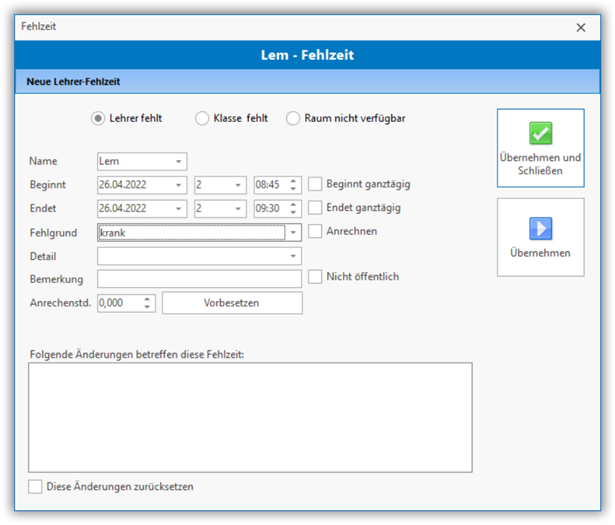Close the Fehlzeit dialog window
The width and height of the screenshot is (615, 525).
581,27
